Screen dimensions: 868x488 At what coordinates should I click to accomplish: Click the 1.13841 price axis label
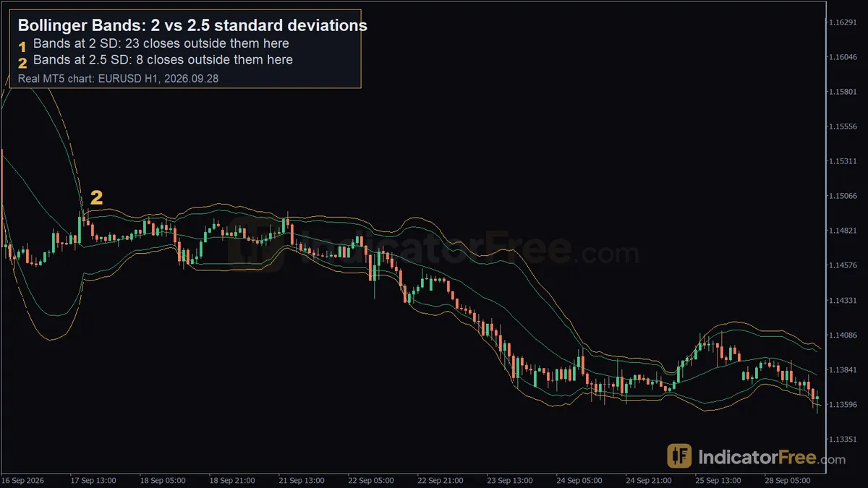843,369
